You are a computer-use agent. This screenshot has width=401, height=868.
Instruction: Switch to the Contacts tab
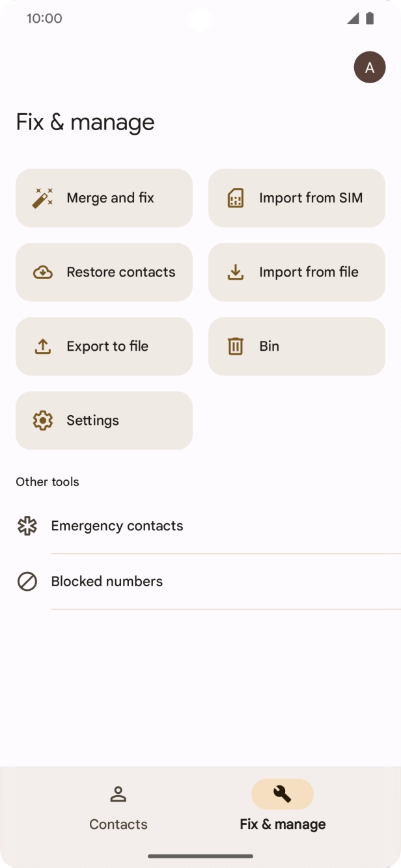click(118, 807)
